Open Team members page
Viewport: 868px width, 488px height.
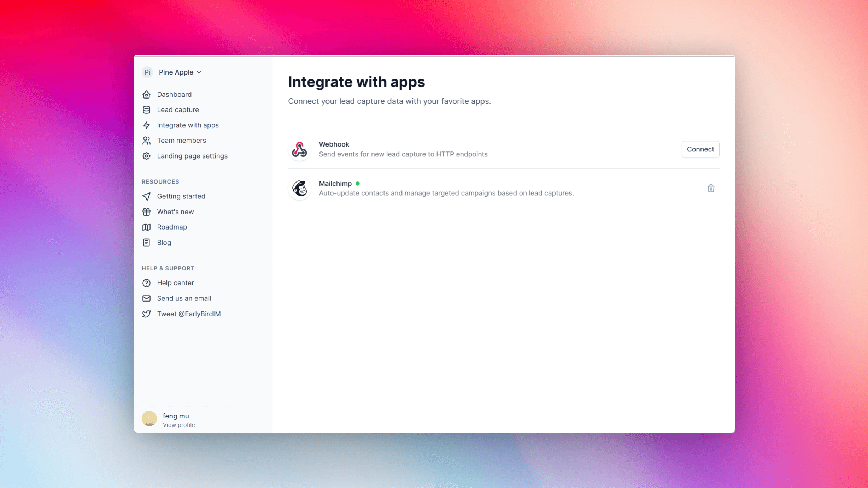[181, 141]
